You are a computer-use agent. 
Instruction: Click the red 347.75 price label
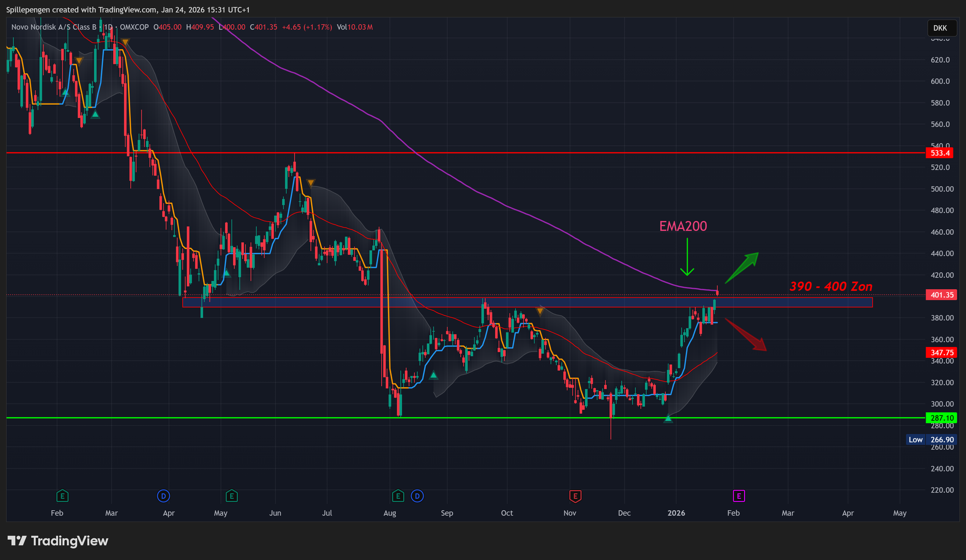[940, 353]
